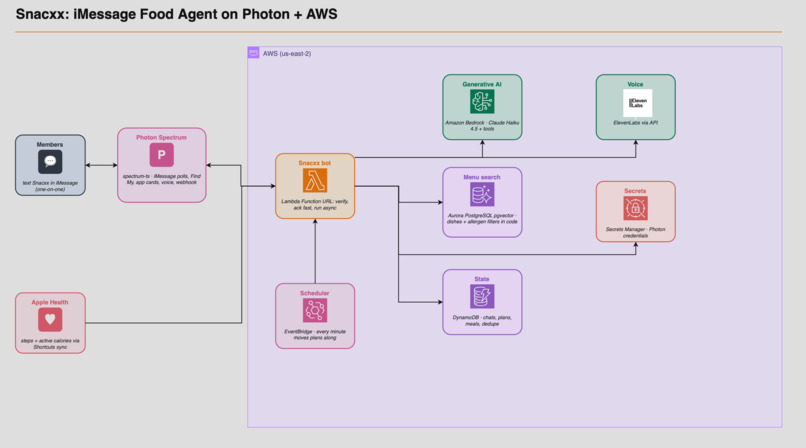Screen dimensions: 806x448
Task: Click the Secrets Manager lock icon
Action: (x=635, y=208)
